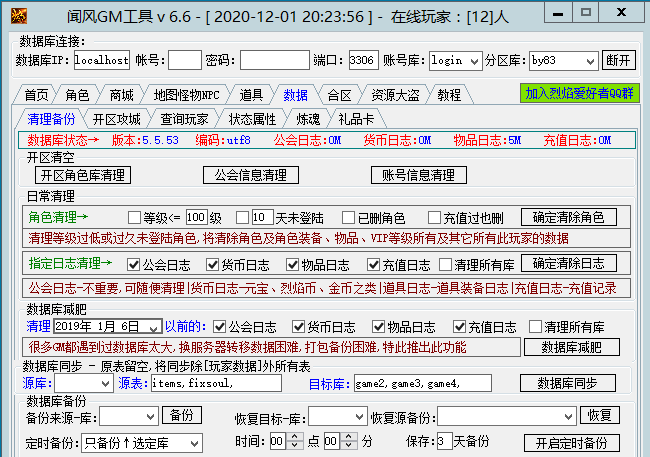Open the 地图怪物NPC tab

[186, 95]
